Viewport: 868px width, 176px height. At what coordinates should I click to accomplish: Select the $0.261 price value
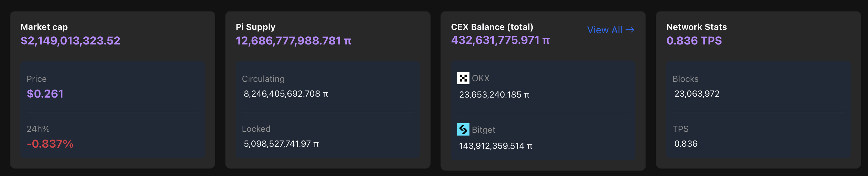pos(45,94)
